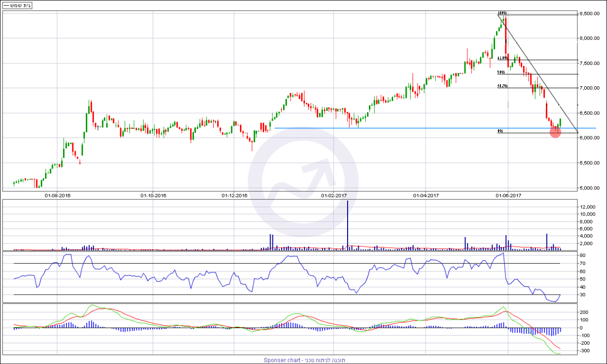The height and width of the screenshot is (364, 607).
Task: Click the 6,000.00 price axis label
Action: click(x=591, y=138)
